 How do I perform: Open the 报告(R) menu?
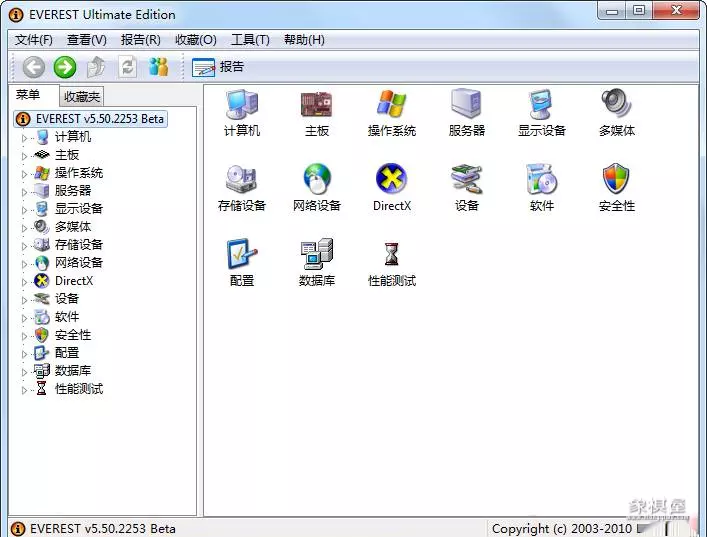141,40
